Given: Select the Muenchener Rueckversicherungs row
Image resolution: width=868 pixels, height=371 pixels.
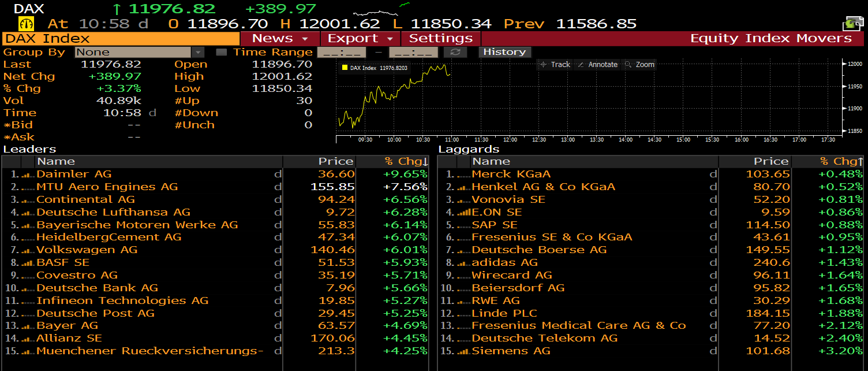Looking at the screenshot, I should pos(215,351).
